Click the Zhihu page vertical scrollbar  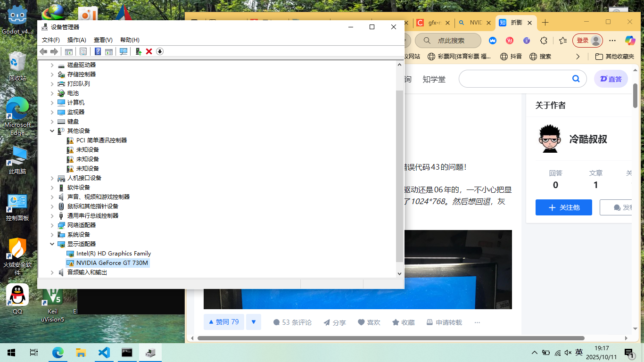point(636,96)
